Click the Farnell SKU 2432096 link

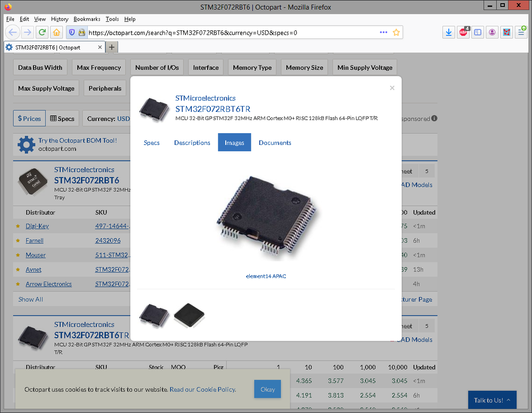point(108,240)
